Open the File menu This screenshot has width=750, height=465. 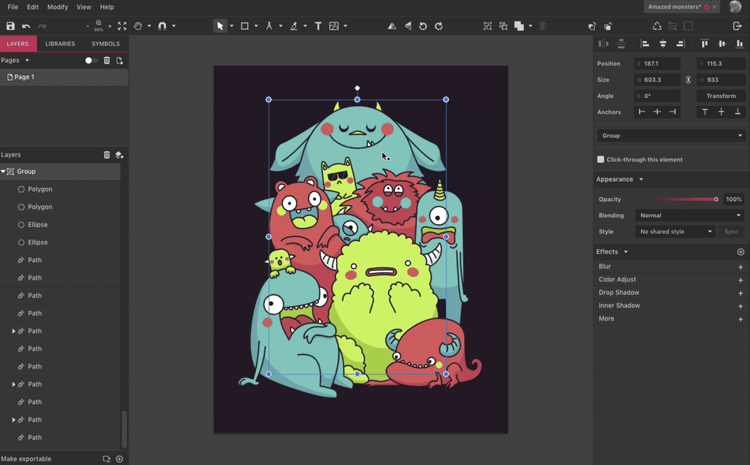13,7
